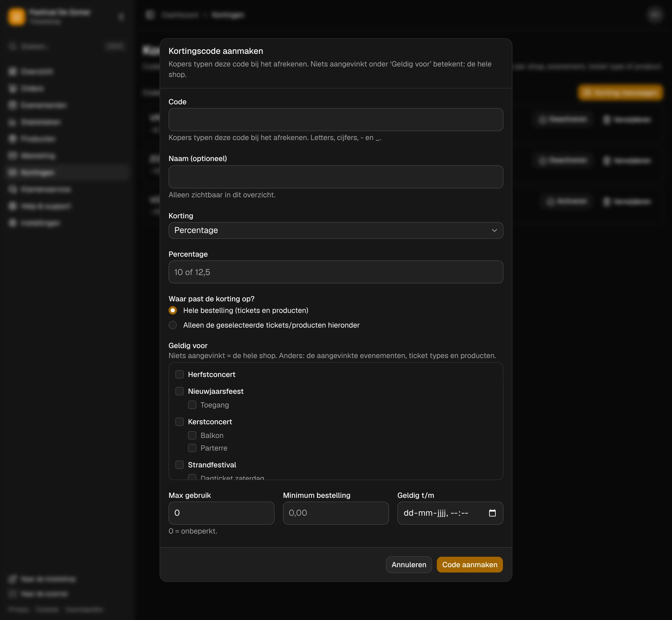Check the Nieuwjaarsfeest checkbox
This screenshot has height=620, width=672.
pos(180,391)
